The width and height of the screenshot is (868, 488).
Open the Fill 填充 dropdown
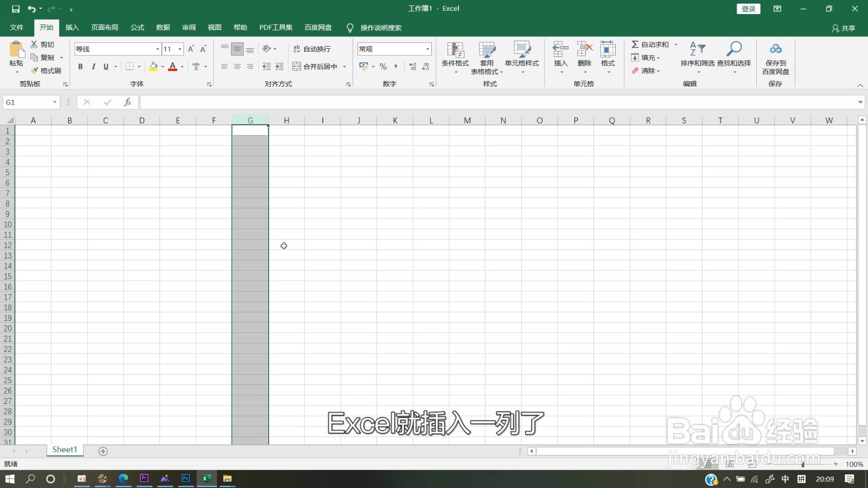pyautogui.click(x=646, y=57)
